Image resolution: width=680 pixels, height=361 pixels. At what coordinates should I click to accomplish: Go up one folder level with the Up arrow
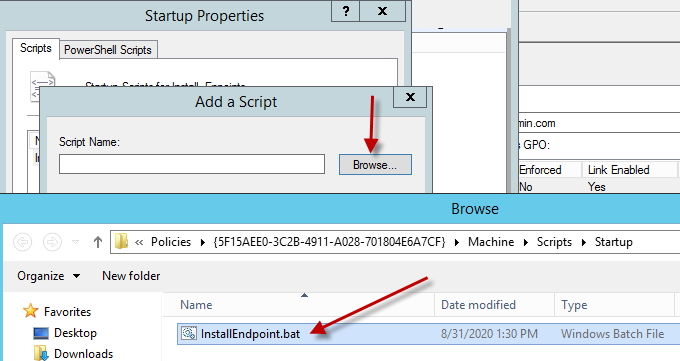(98, 242)
